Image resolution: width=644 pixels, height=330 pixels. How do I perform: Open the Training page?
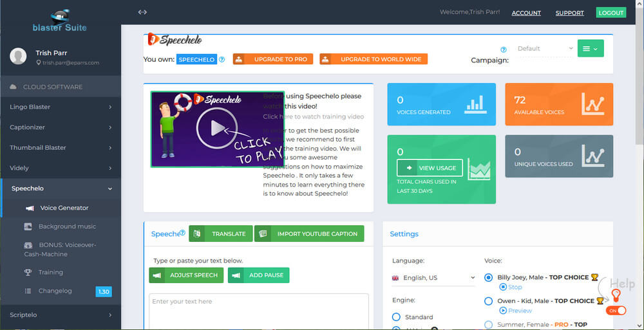point(51,272)
